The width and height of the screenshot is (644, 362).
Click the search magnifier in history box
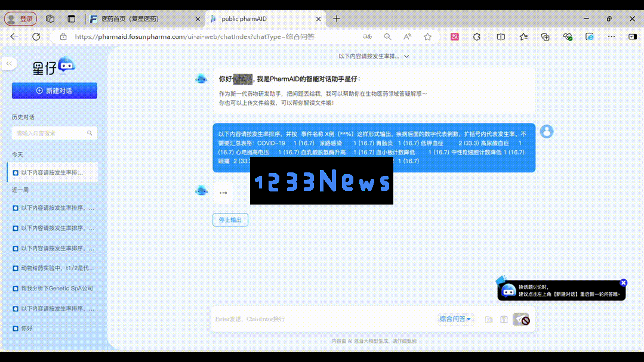click(90, 133)
